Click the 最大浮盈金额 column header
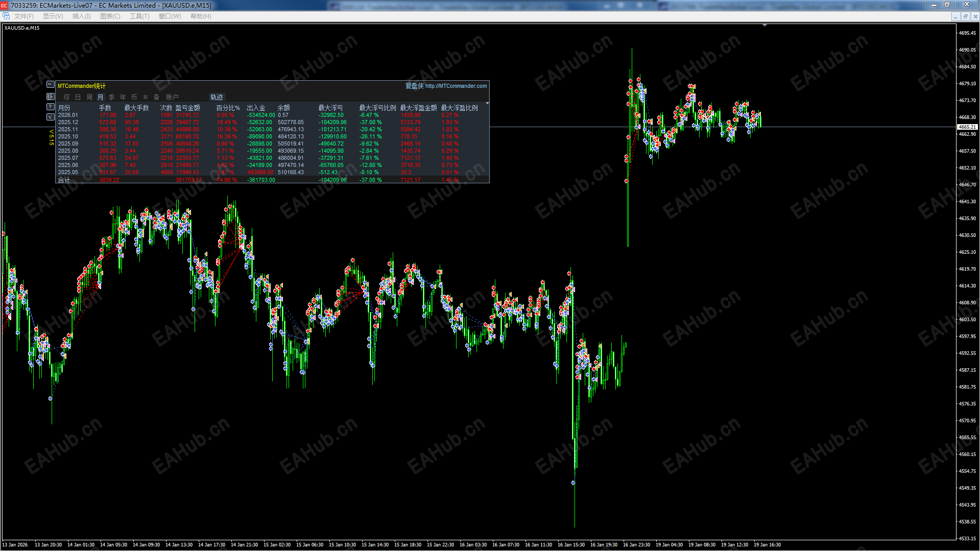Viewport: 980px width, 551px height. pyautogui.click(x=419, y=108)
